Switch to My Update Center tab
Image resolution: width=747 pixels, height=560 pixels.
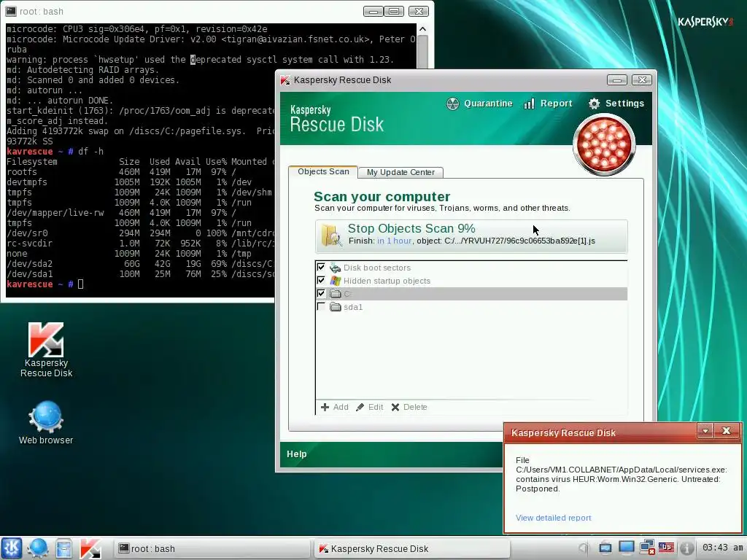pyautogui.click(x=400, y=172)
